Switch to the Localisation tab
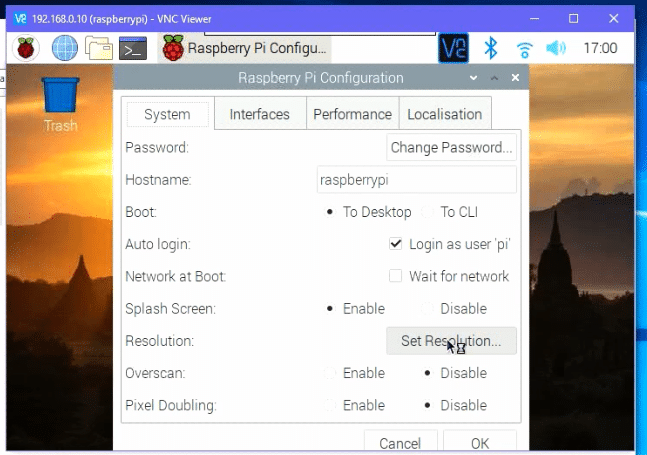 point(445,114)
